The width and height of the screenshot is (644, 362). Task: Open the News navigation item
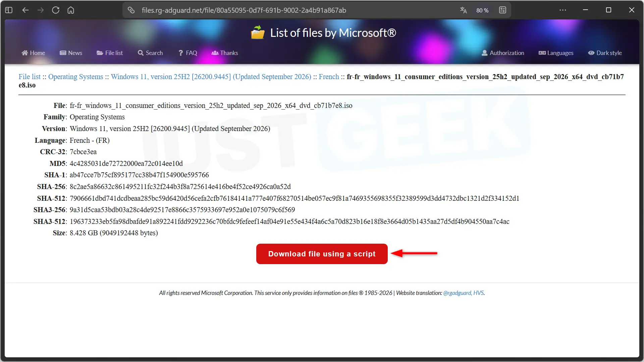point(71,53)
